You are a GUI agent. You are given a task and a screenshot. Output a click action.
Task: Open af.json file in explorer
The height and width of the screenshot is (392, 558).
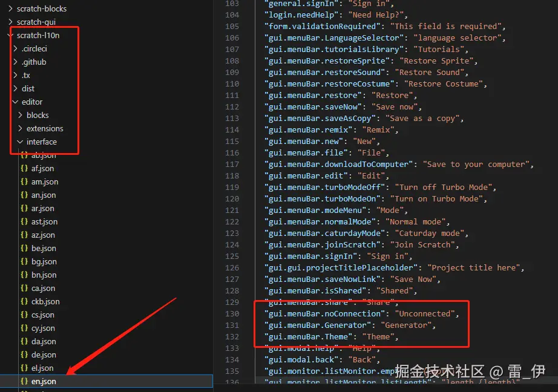(43, 169)
